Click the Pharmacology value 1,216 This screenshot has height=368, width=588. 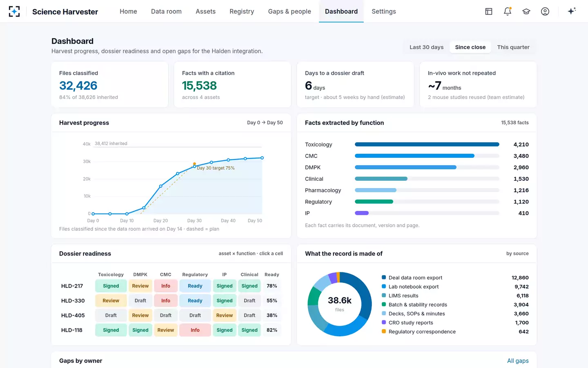coord(521,190)
